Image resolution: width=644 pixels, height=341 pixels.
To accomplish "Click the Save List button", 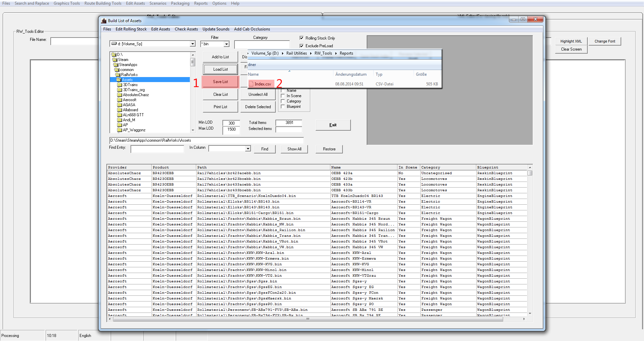I will click(220, 82).
